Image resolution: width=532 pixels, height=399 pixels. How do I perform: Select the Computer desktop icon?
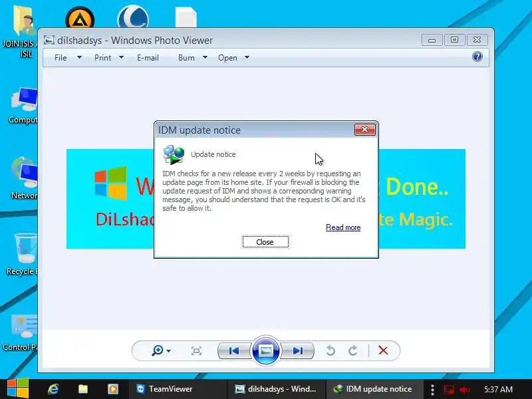(x=22, y=106)
